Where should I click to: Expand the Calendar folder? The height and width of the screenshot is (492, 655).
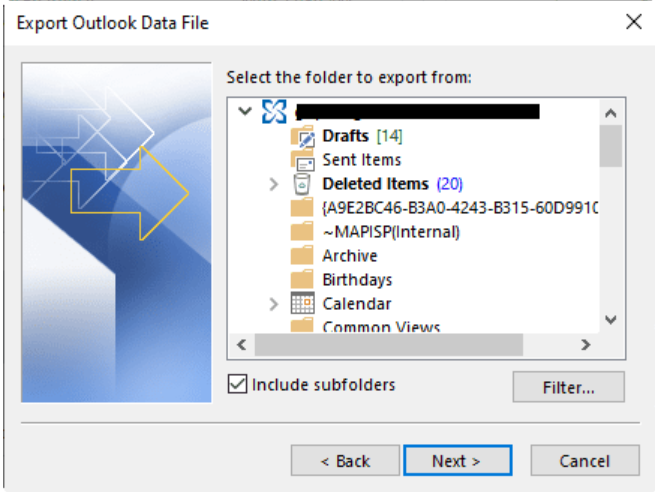tap(274, 304)
